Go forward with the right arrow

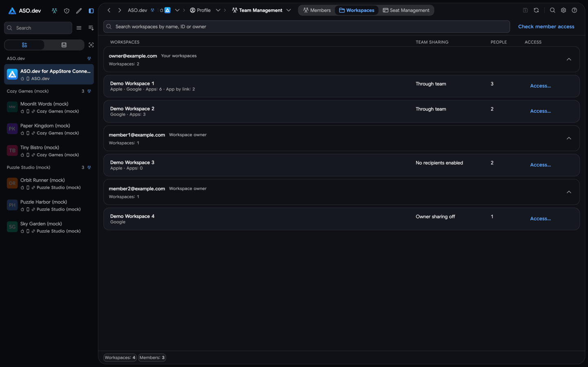(120, 10)
